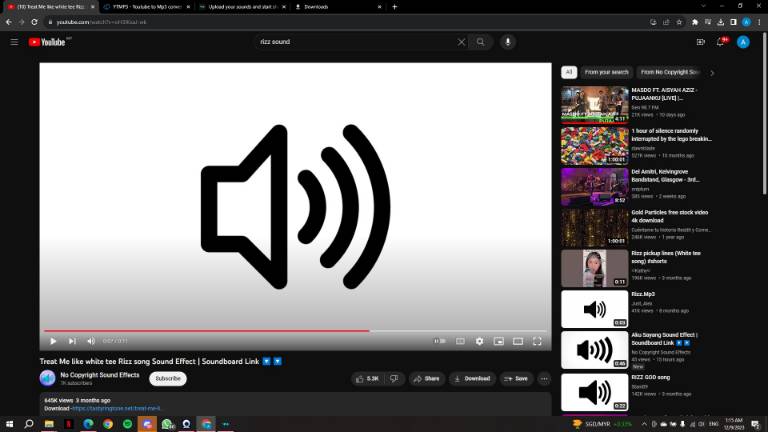This screenshot has width=768, height=432.
Task: Click in the rizz sound search field
Action: pos(355,42)
